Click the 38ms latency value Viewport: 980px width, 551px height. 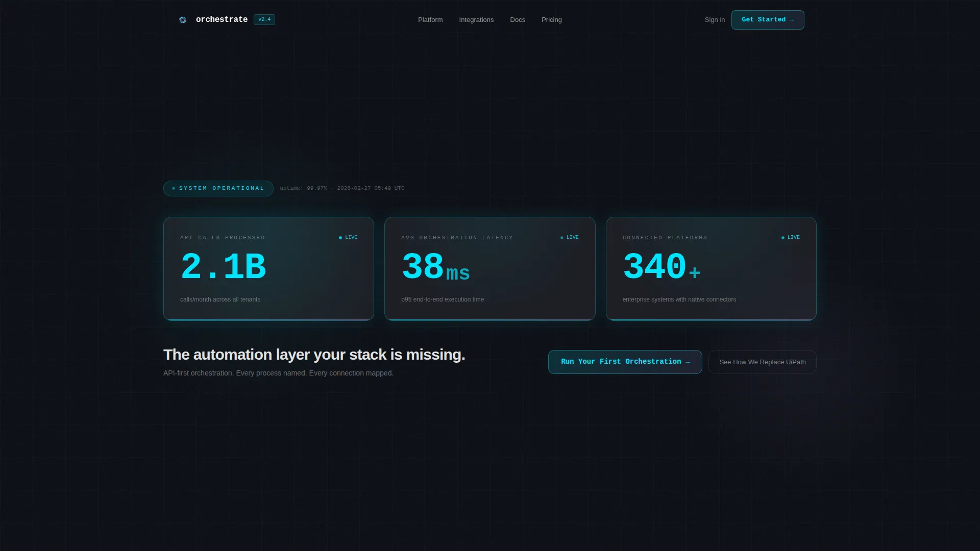pos(435,267)
